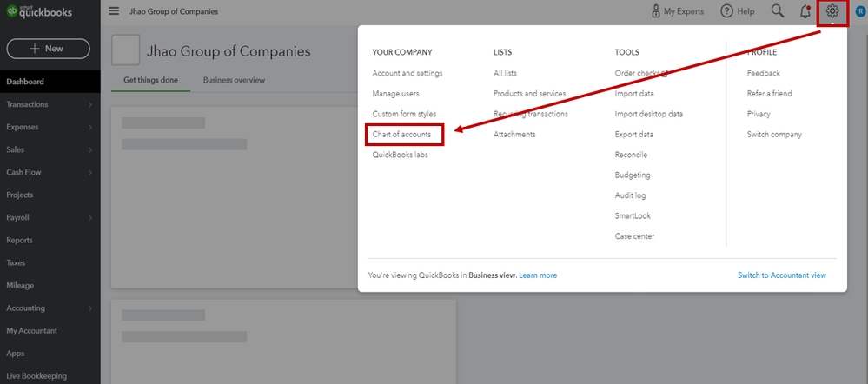Open Reconcile tool
The height and width of the screenshot is (384, 868).
(631, 155)
